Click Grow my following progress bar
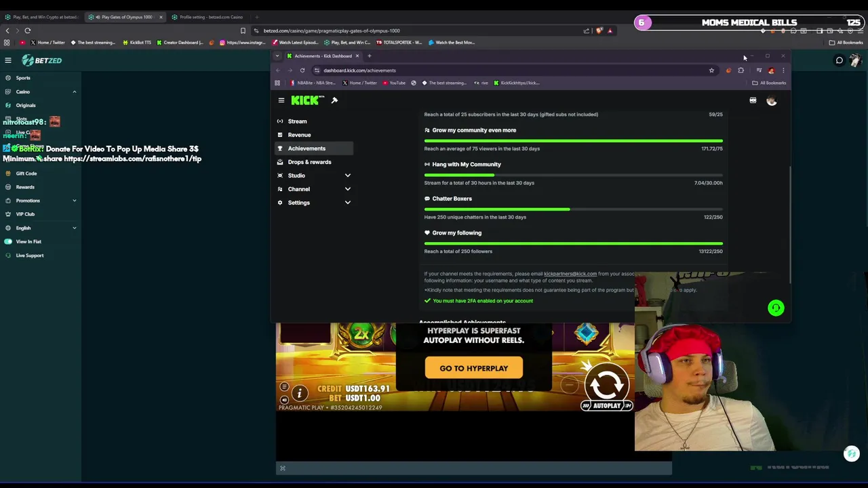Viewport: 868px width, 488px height. (573, 243)
